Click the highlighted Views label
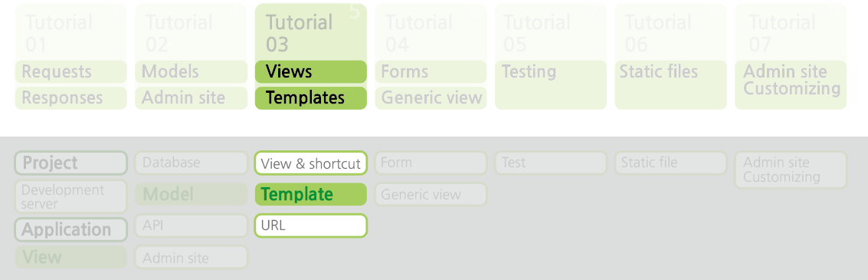868x280 pixels. 310,71
